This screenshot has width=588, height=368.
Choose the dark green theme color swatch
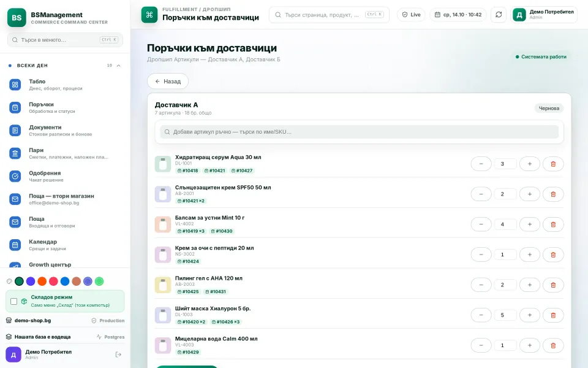pos(19,282)
